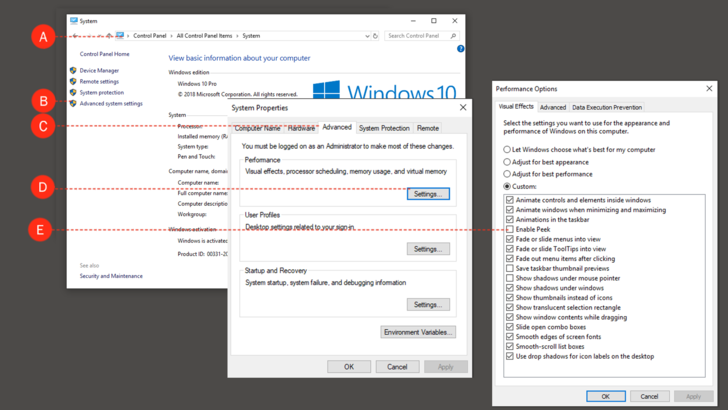
Task: Toggle Use drop shadows for icon labels
Action: 510,356
